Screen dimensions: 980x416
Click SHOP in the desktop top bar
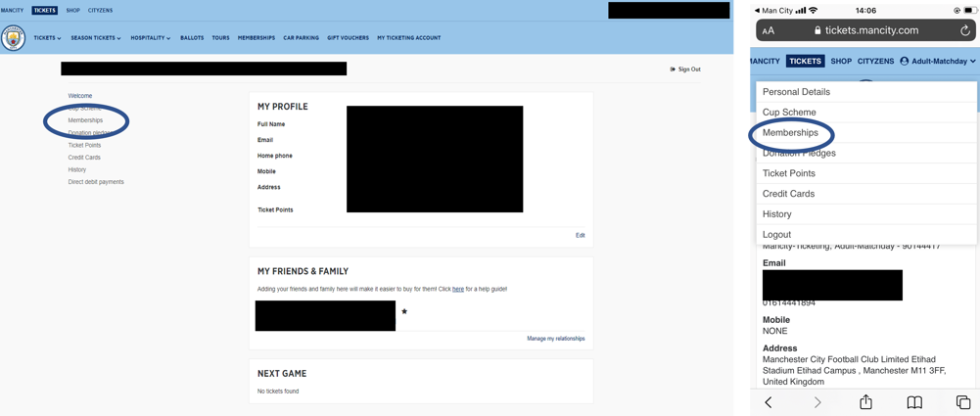[x=72, y=11]
